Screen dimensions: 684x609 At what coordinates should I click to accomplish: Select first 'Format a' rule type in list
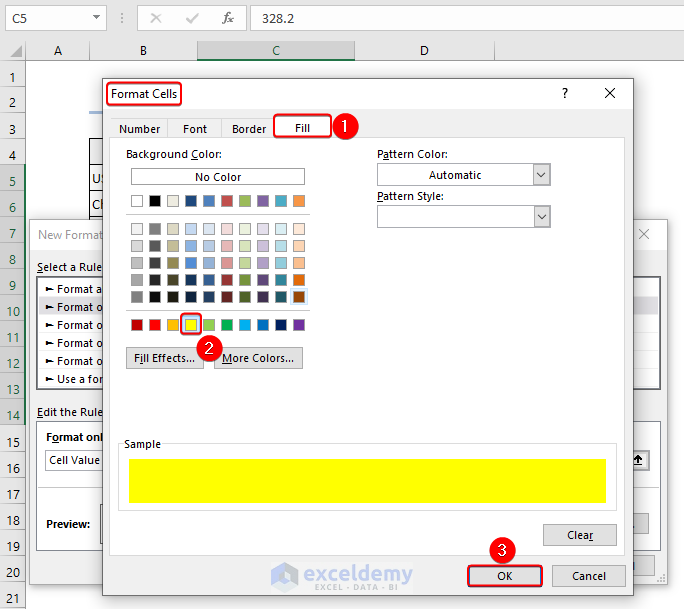click(74, 289)
